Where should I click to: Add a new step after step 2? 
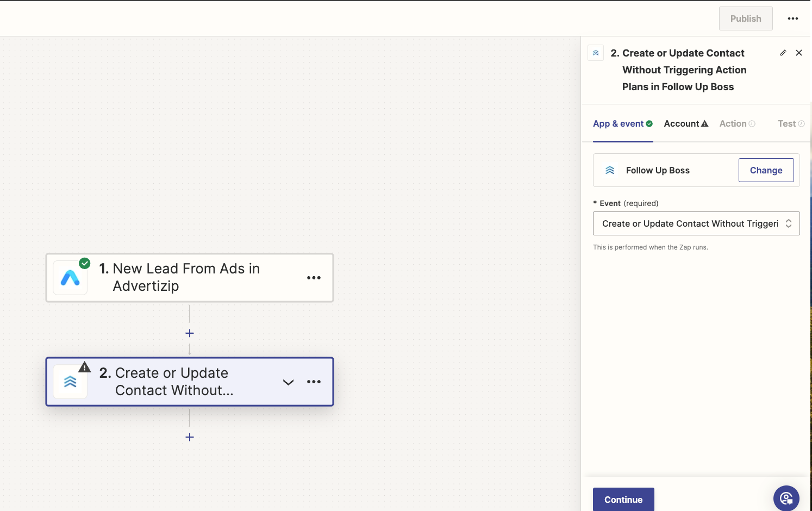(190, 437)
